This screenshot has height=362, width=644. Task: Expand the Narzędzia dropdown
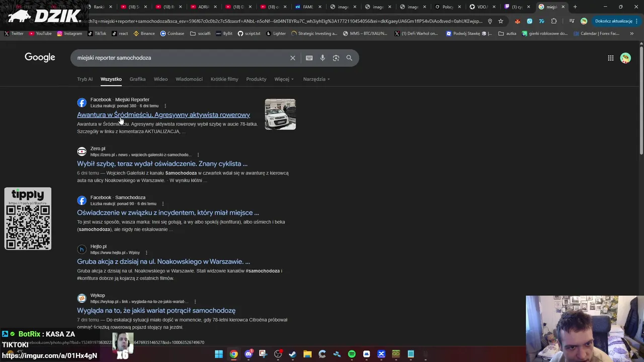tap(316, 79)
